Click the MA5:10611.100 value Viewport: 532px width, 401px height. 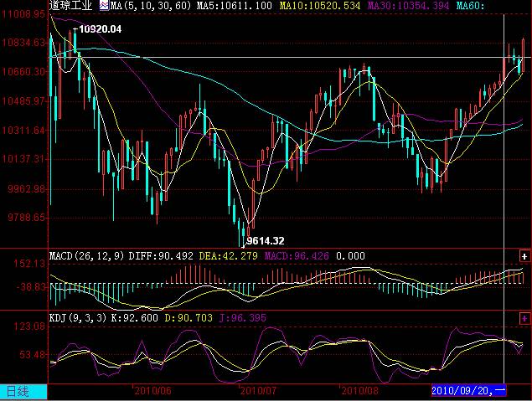coord(234,5)
